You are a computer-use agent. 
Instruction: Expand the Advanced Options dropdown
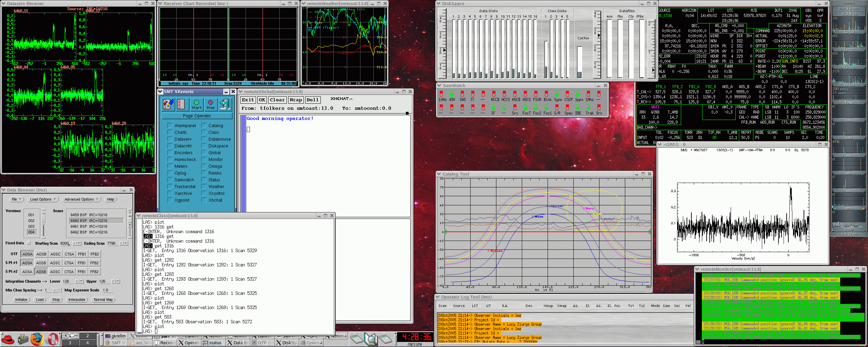82,199
